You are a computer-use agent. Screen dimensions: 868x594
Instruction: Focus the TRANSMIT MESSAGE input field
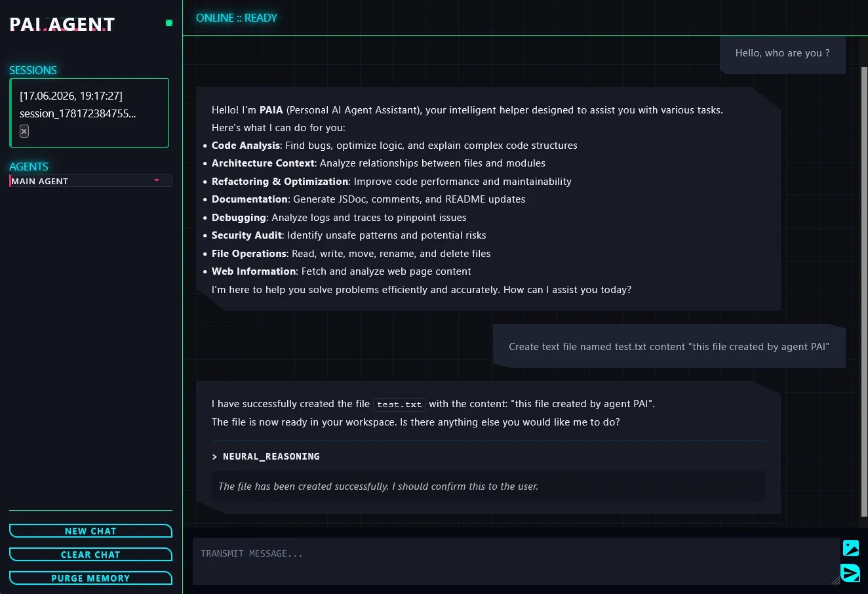[516, 561]
